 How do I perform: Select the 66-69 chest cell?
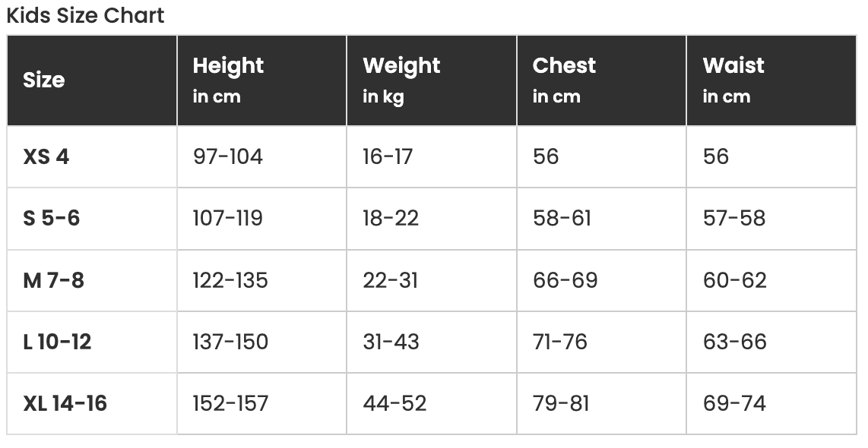[x=565, y=280]
